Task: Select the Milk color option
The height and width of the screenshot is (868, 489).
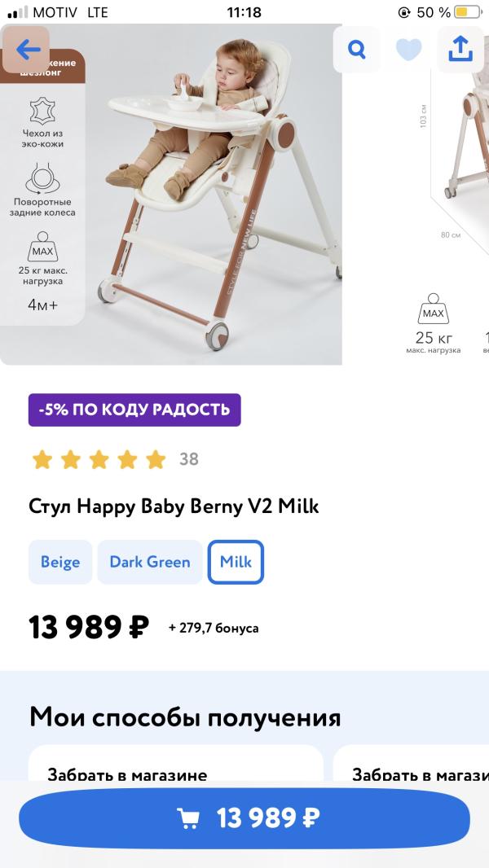Action: tap(236, 562)
